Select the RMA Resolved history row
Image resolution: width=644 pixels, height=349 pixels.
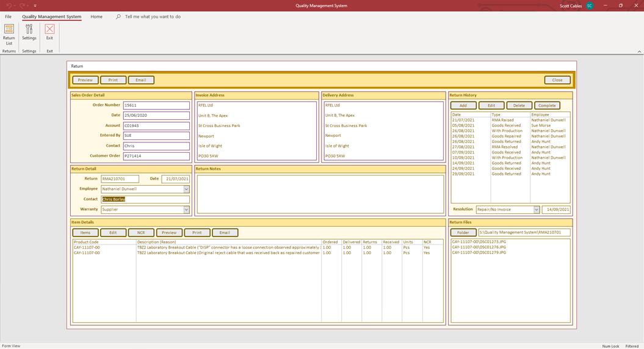[x=510, y=147]
